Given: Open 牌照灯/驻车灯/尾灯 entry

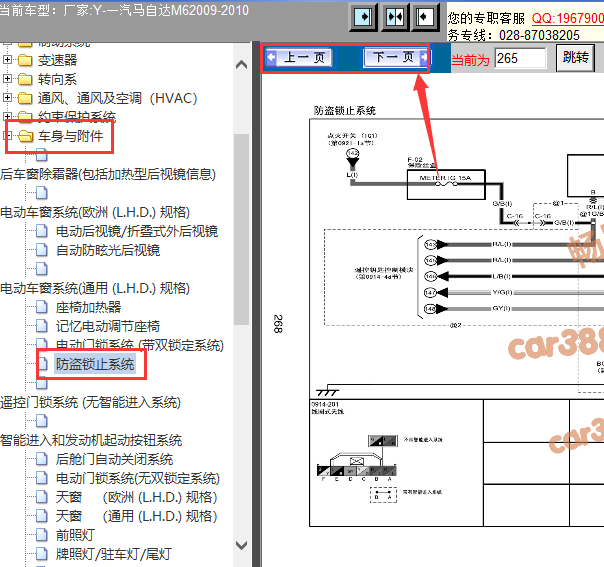Looking at the screenshot, I should coord(114,554).
